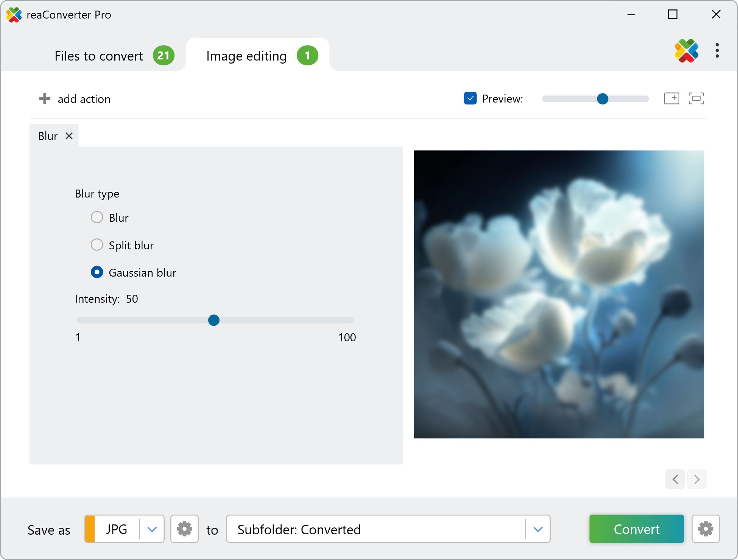738x560 pixels.
Task: Click the reaConverter logo icon at top right
Action: pyautogui.click(x=686, y=51)
